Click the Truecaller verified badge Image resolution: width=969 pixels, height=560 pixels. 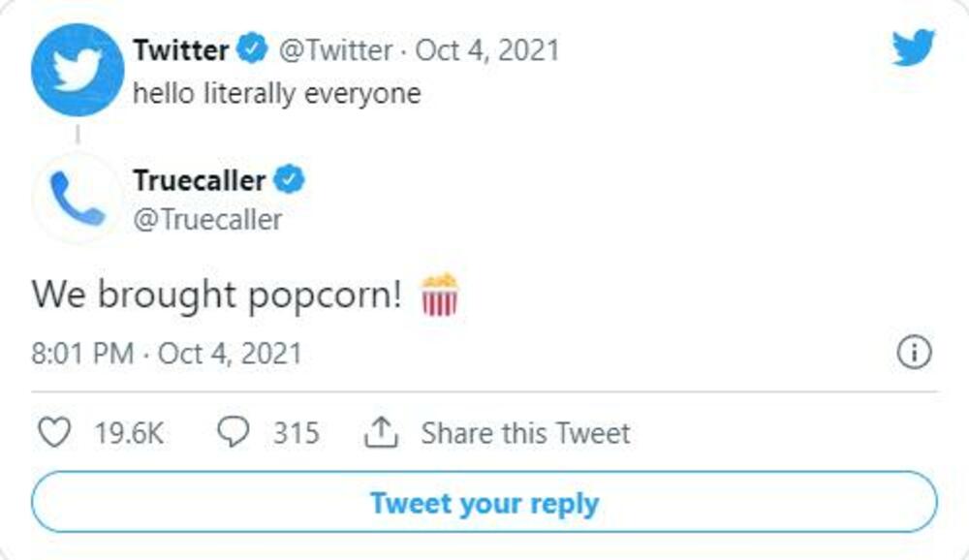pos(290,180)
